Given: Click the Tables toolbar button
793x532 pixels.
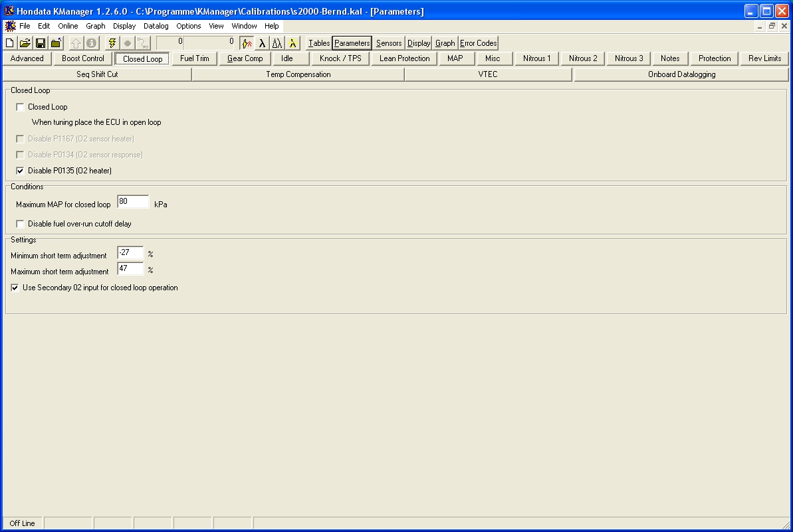Looking at the screenshot, I should tap(319, 43).
